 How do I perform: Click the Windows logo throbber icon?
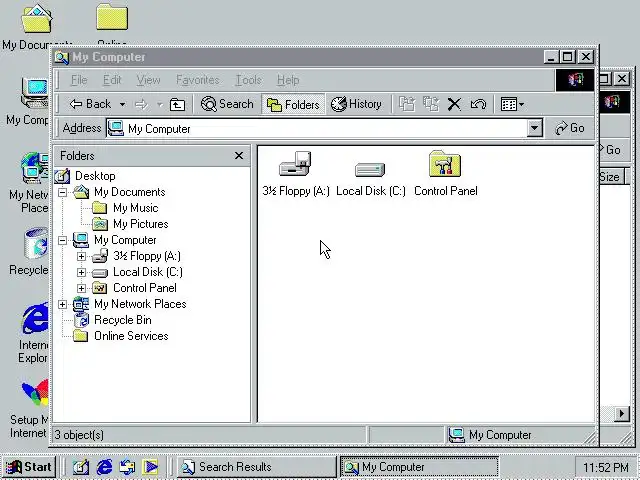(x=575, y=80)
